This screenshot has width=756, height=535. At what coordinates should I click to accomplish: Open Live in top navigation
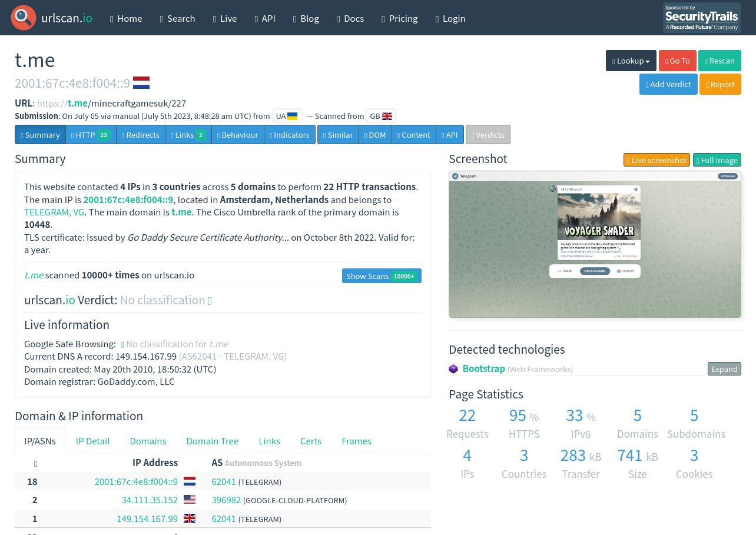point(225,18)
